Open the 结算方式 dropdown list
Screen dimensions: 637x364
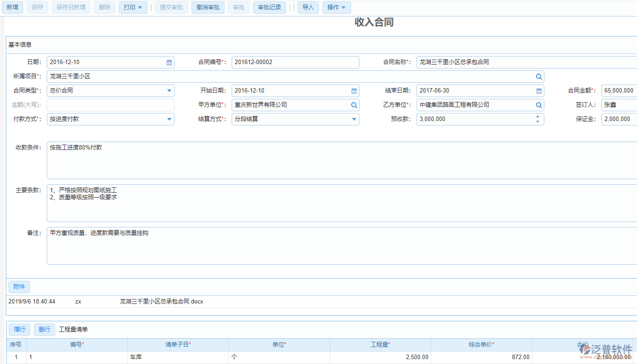click(354, 119)
